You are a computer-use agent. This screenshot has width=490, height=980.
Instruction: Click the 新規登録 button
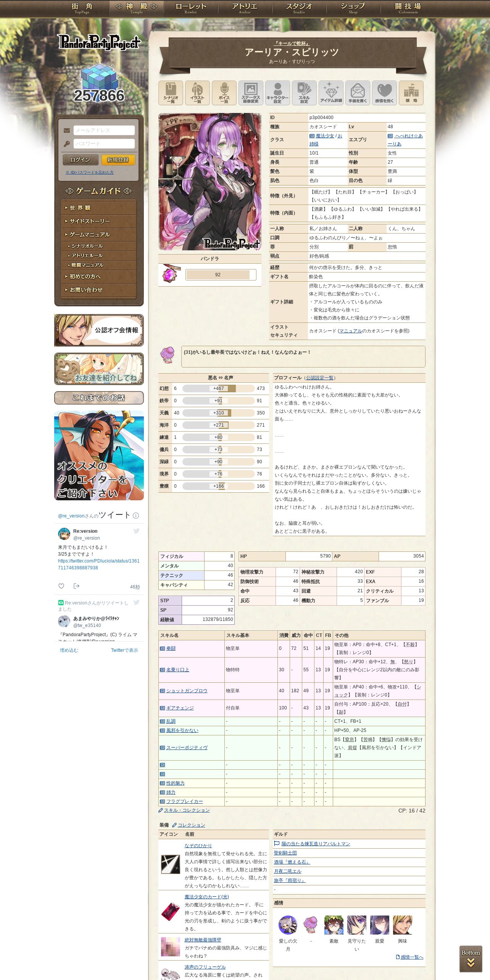(118, 160)
